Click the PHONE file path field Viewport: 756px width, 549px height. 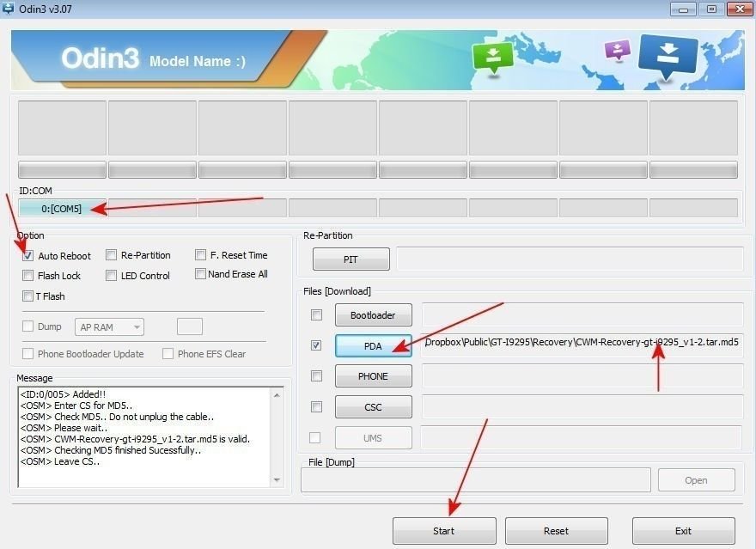click(582, 375)
